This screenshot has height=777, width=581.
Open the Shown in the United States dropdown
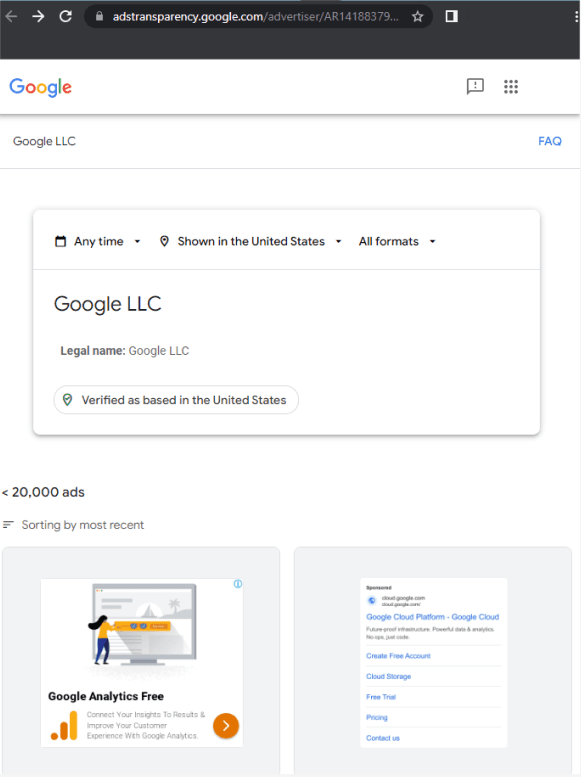click(x=251, y=241)
